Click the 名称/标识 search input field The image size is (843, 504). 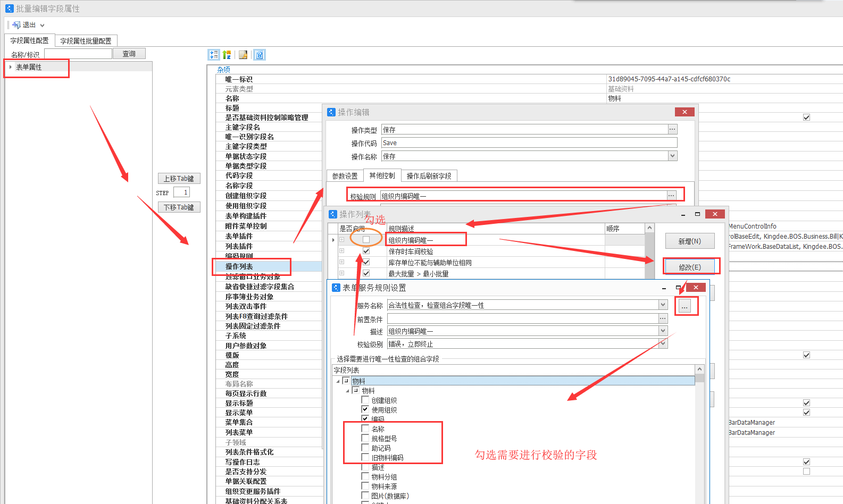78,54
